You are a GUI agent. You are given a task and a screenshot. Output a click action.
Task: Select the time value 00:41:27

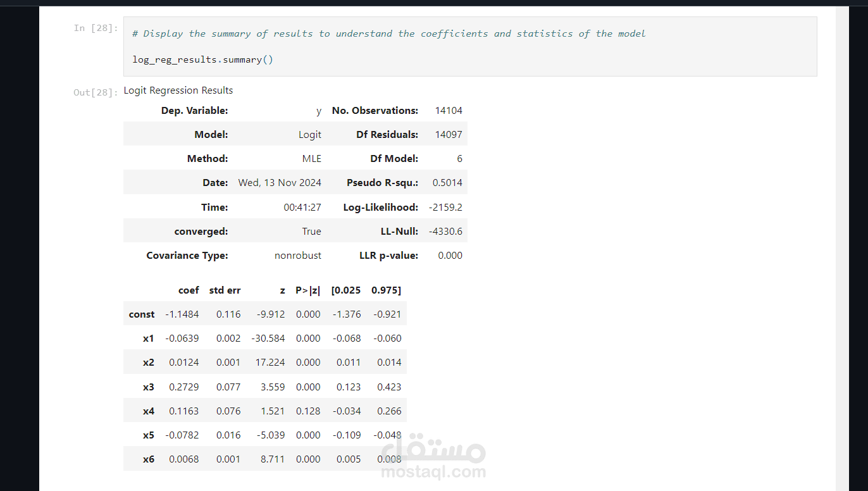302,208
